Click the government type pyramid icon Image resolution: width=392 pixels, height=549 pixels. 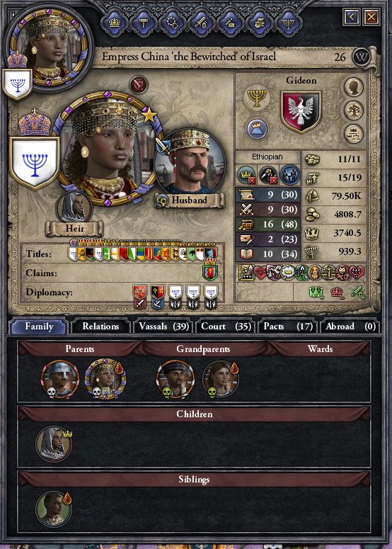pos(257,128)
